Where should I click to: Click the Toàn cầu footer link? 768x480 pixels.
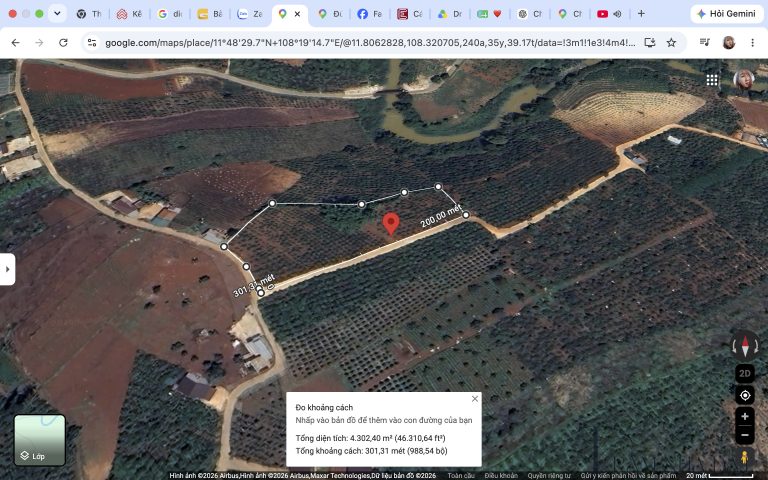(461, 476)
